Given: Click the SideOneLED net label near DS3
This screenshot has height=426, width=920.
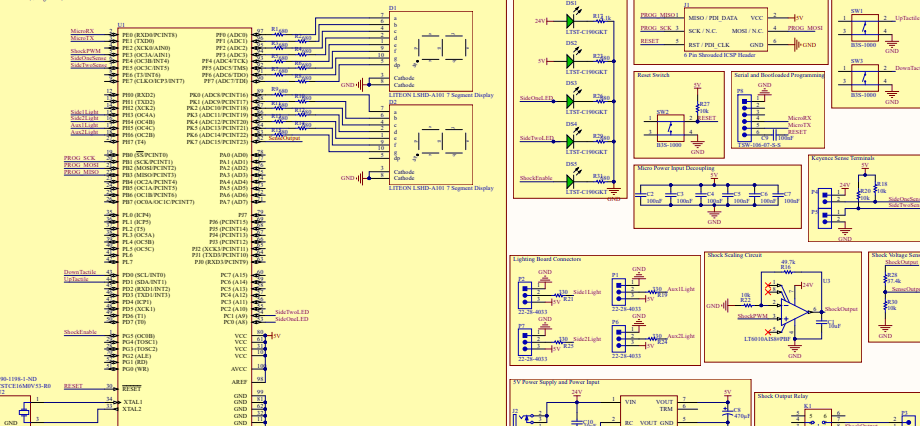Looking at the screenshot, I should pyautogui.click(x=537, y=99).
